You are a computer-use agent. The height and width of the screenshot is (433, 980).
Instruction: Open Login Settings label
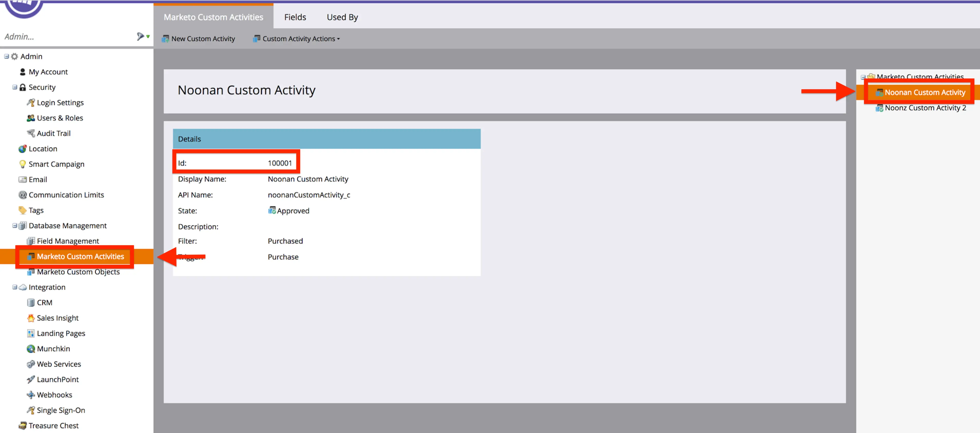click(x=60, y=103)
